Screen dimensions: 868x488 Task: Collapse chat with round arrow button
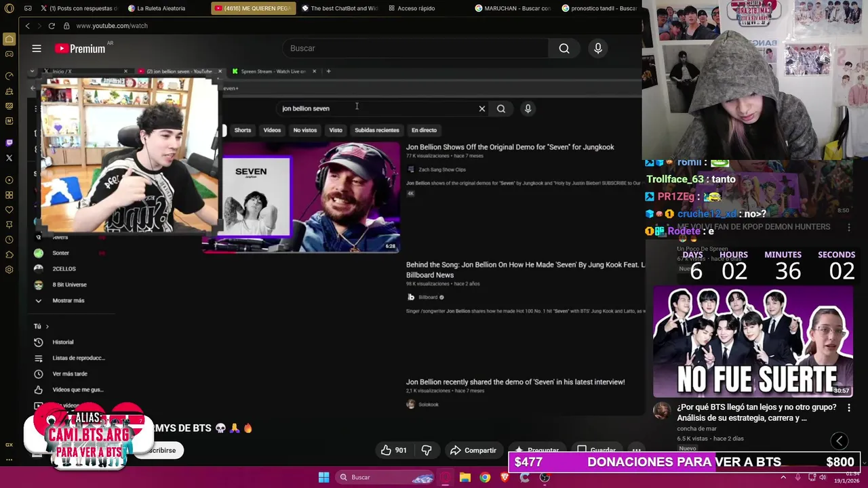[840, 441]
